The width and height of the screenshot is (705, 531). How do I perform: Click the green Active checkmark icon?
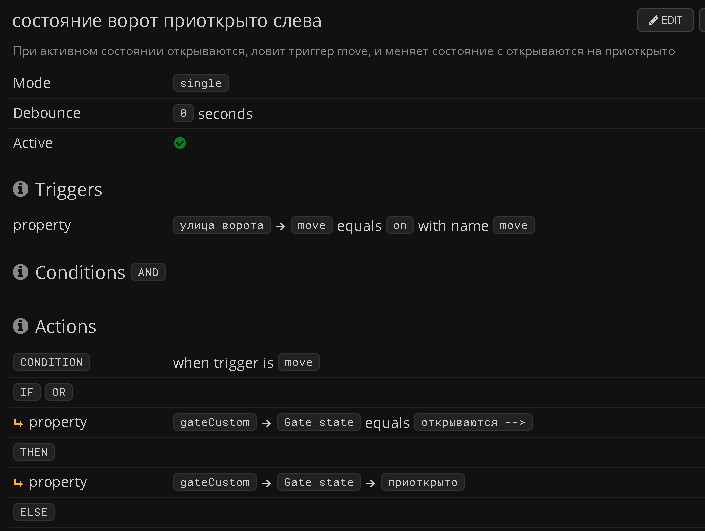[x=180, y=143]
